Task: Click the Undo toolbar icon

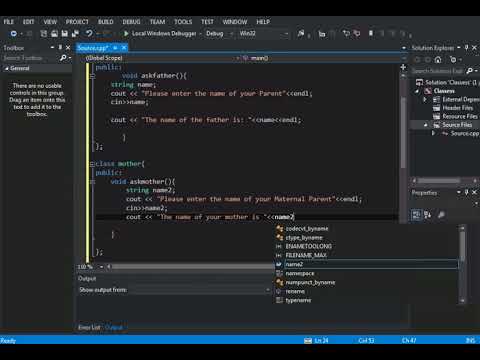Action: click(89, 34)
